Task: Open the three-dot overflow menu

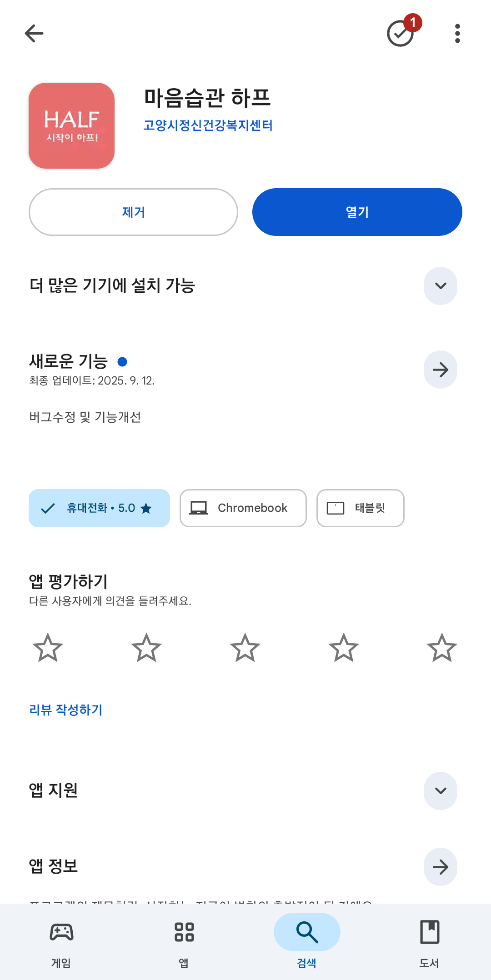Action: tap(457, 33)
